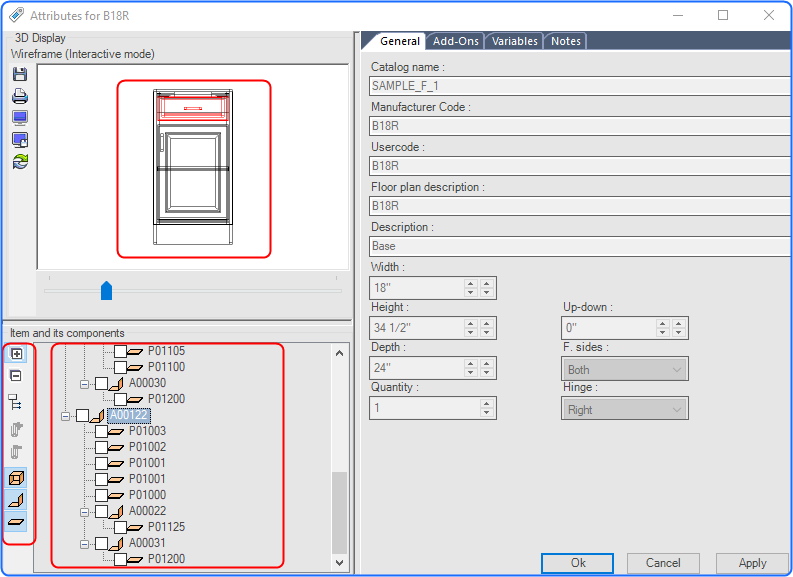Select the P01125 tree item
Viewport: 793px width, 577px height.
[x=166, y=527]
